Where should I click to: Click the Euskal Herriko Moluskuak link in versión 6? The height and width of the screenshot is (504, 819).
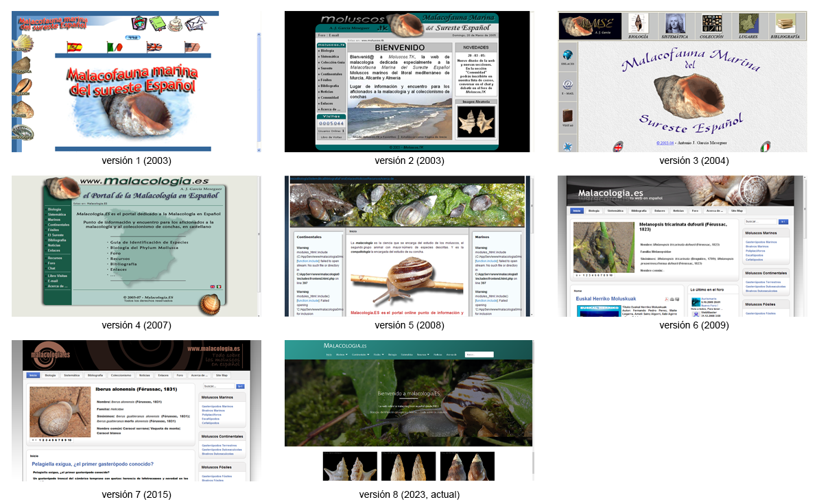[x=606, y=299]
